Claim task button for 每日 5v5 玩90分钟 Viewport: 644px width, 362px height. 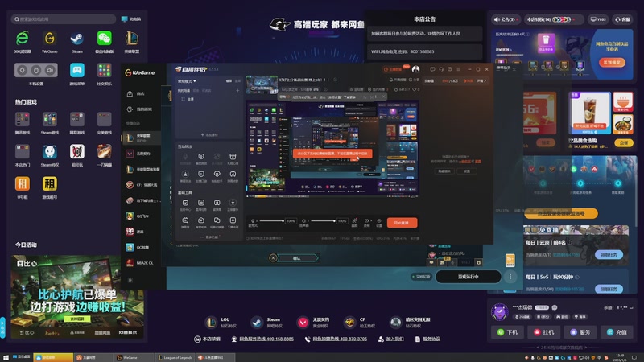tap(609, 289)
